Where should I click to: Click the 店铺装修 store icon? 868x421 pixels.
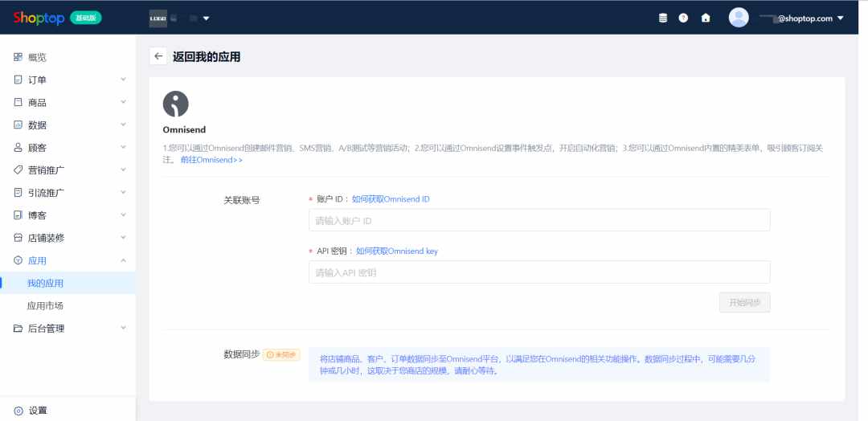[x=18, y=238]
